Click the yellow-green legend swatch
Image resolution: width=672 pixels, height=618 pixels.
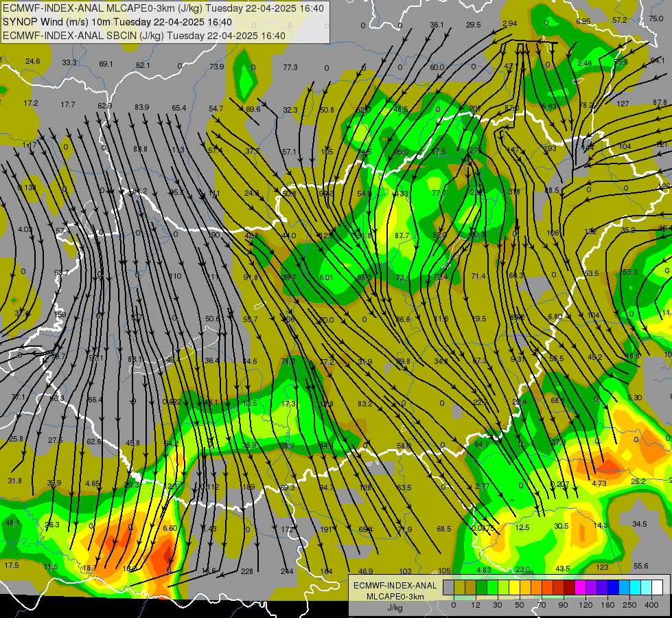pos(503,587)
